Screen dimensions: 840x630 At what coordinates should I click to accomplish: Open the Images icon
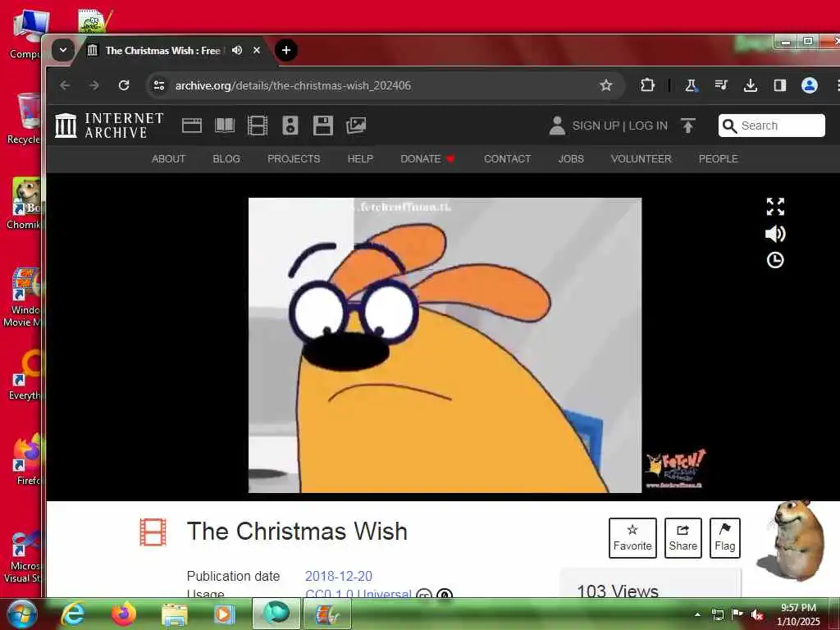point(356,126)
